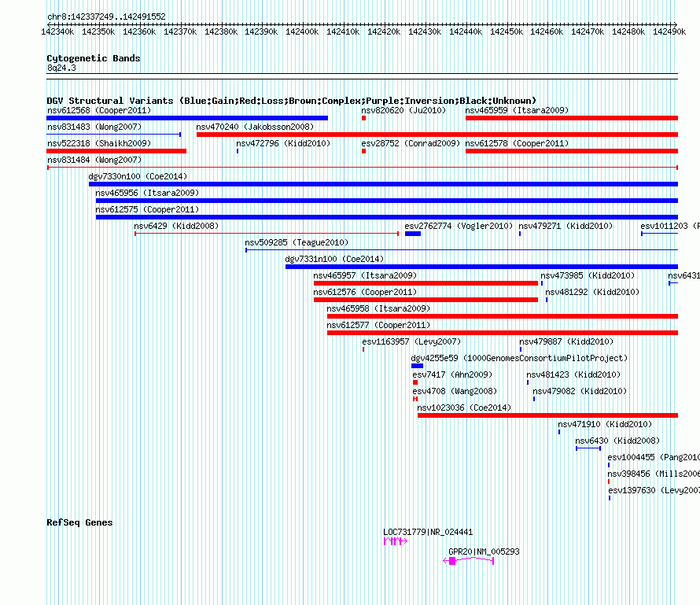Click nsv6430 (Kidd2008) label

point(617,441)
